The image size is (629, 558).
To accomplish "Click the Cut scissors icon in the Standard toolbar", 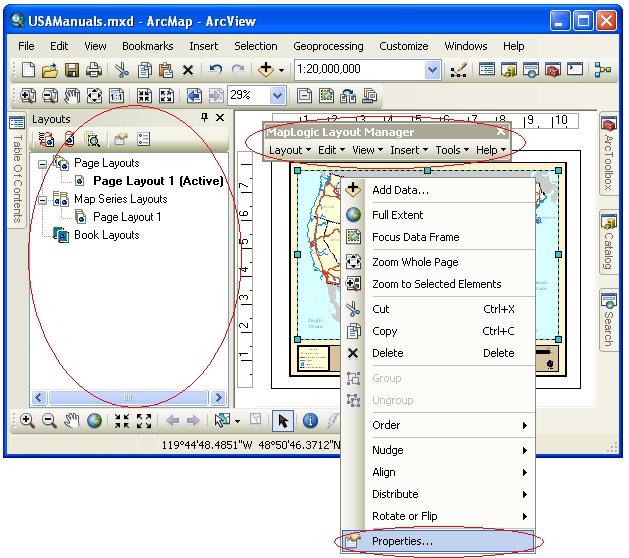I will click(x=122, y=70).
